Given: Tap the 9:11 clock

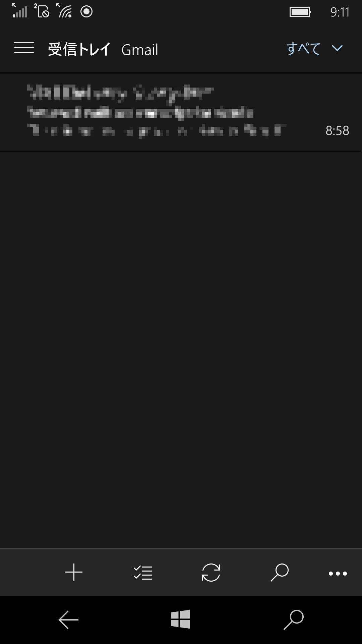Looking at the screenshot, I should 340,12.
